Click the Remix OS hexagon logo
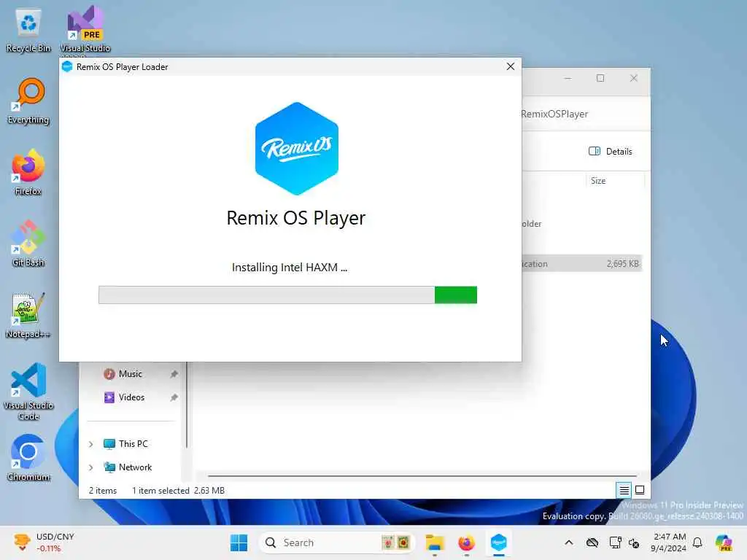The height and width of the screenshot is (560, 747). pyautogui.click(x=297, y=149)
